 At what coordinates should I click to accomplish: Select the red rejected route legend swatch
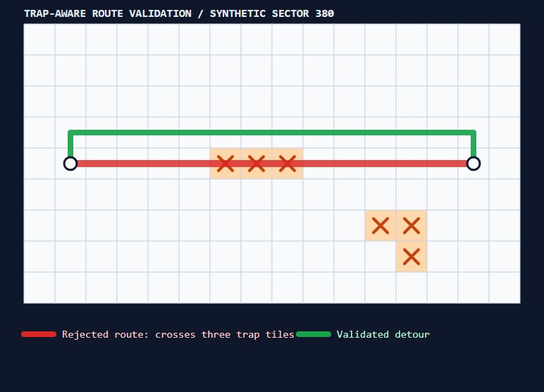click(x=39, y=334)
